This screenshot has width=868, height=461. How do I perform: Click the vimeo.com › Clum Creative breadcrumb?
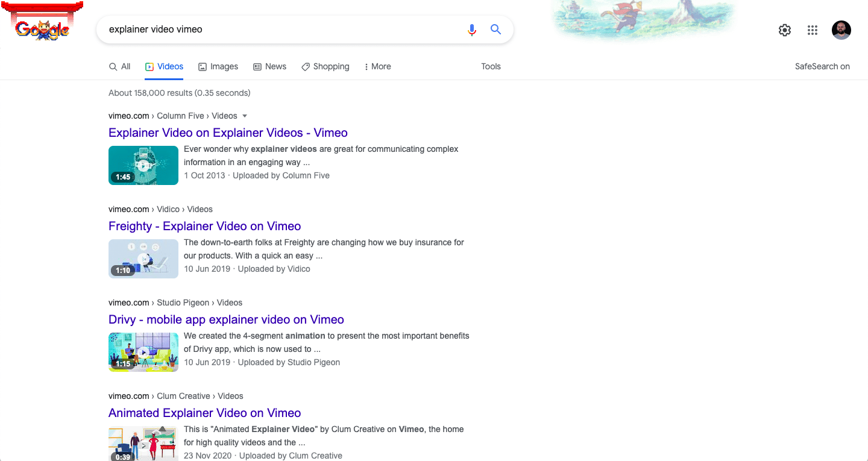[176, 396]
